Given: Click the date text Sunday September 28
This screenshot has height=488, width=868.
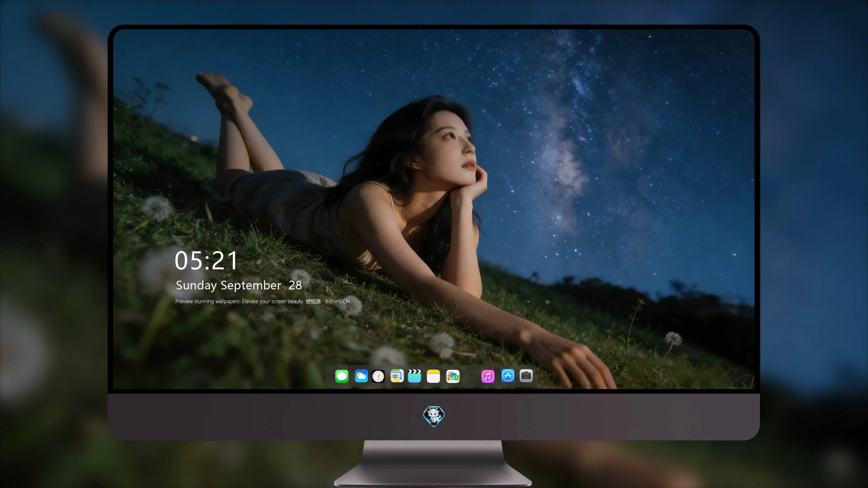Looking at the screenshot, I should (x=239, y=285).
